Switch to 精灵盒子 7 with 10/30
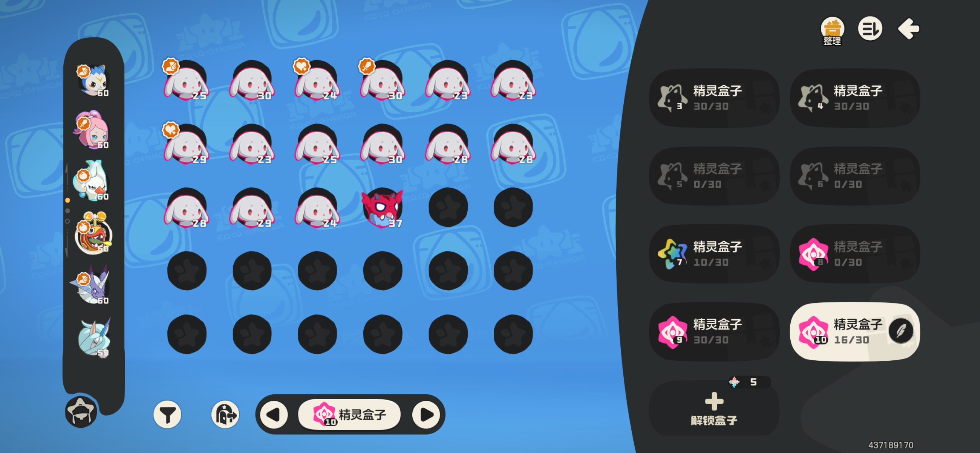 (714, 254)
